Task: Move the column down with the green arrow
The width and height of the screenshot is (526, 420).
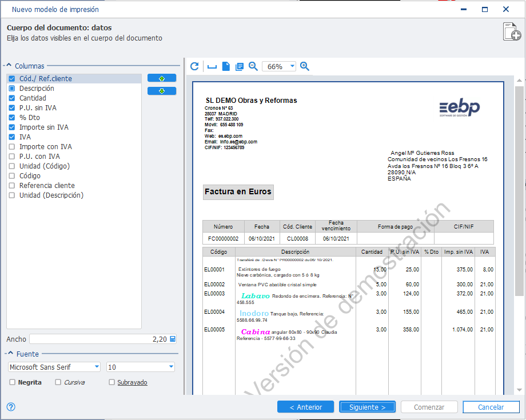Action: 162,91
